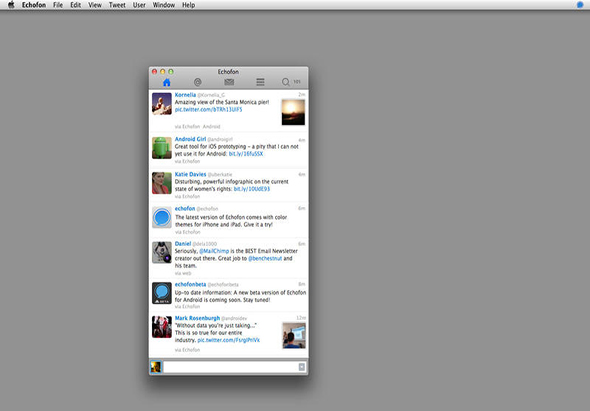The width and height of the screenshot is (590, 411).
Task: Open the Tweet menu
Action: (117, 5)
